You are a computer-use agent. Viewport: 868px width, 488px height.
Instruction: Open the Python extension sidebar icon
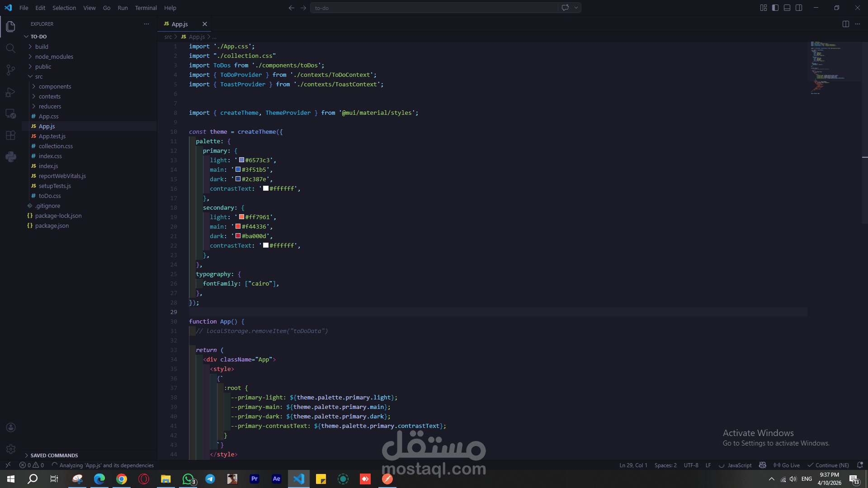(x=10, y=157)
